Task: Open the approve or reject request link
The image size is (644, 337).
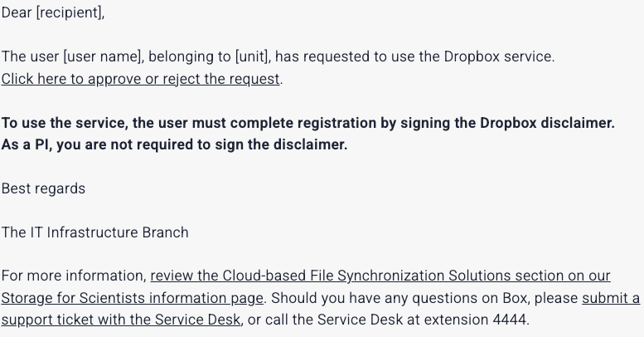Action: tap(141, 79)
